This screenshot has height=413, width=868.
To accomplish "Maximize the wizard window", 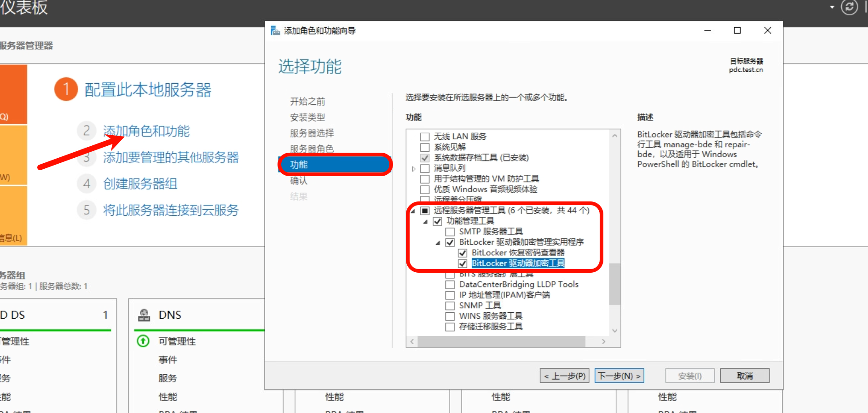I will [737, 30].
